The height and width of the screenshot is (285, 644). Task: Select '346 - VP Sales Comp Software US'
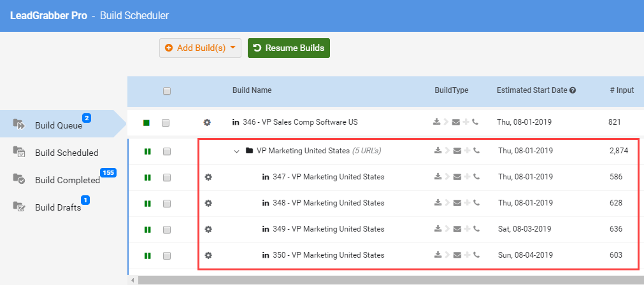(300, 122)
